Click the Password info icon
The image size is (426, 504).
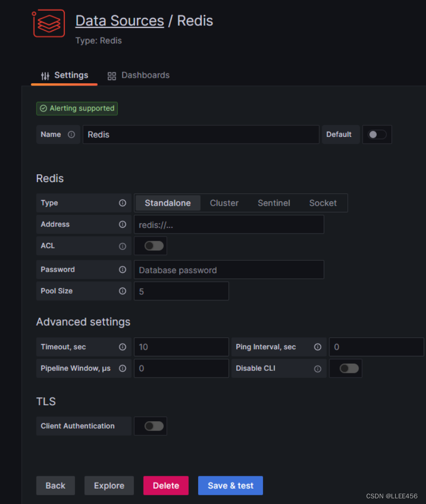point(122,269)
